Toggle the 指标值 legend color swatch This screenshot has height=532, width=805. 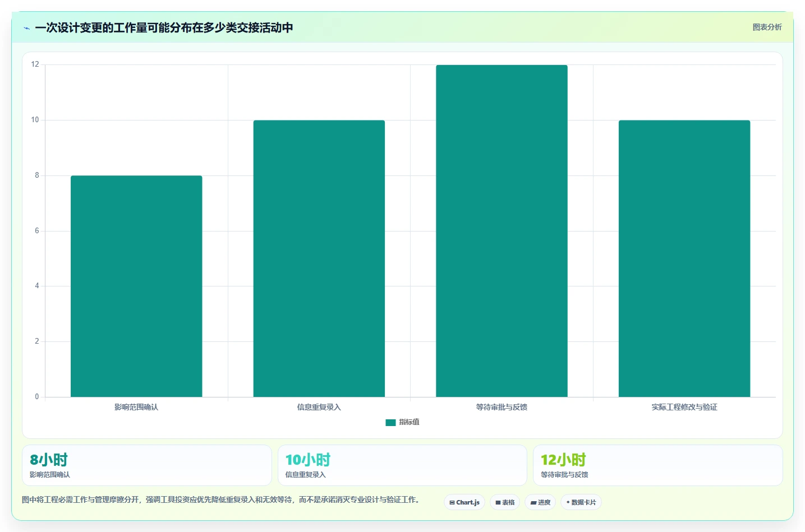click(x=390, y=422)
